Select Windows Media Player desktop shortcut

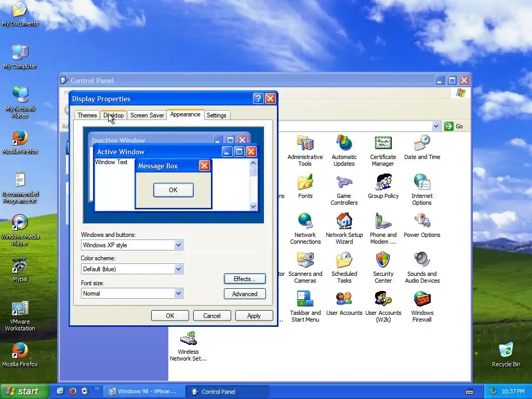point(20,230)
